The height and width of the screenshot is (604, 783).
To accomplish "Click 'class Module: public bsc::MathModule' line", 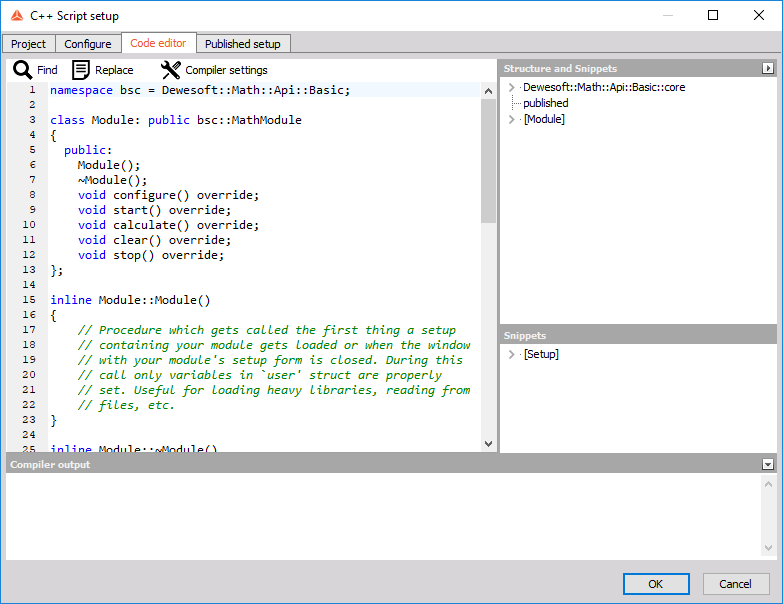I will (x=176, y=120).
